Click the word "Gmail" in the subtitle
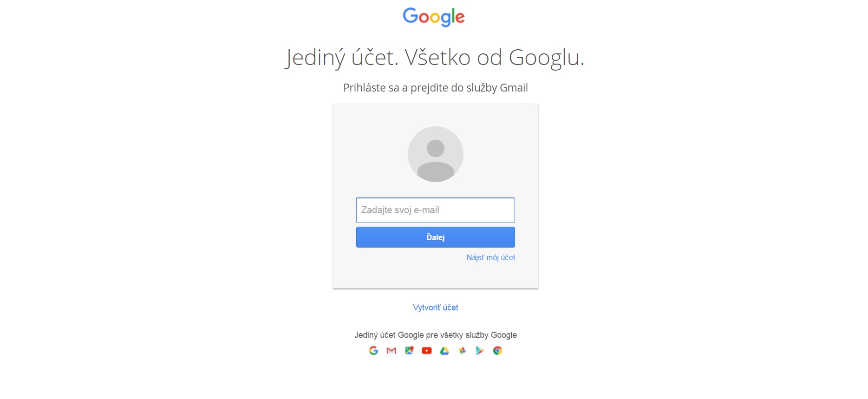The image size is (868, 399). pos(514,88)
